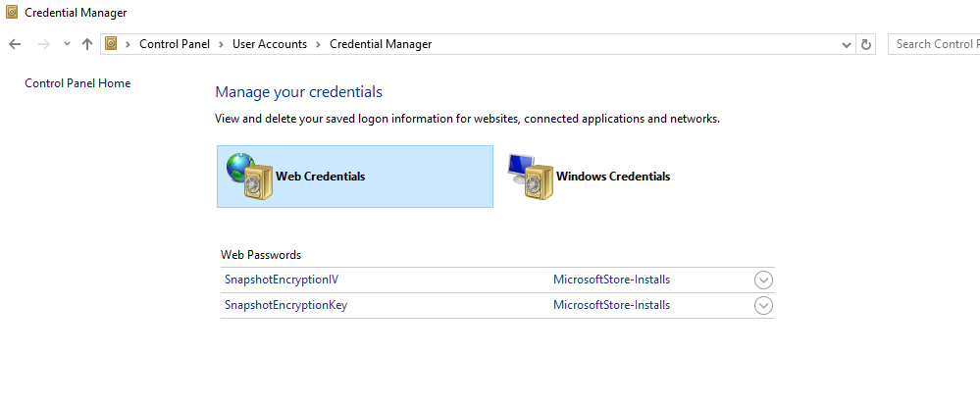Open the Windows Credentials vault icon
The image size is (980, 408).
[x=530, y=177]
